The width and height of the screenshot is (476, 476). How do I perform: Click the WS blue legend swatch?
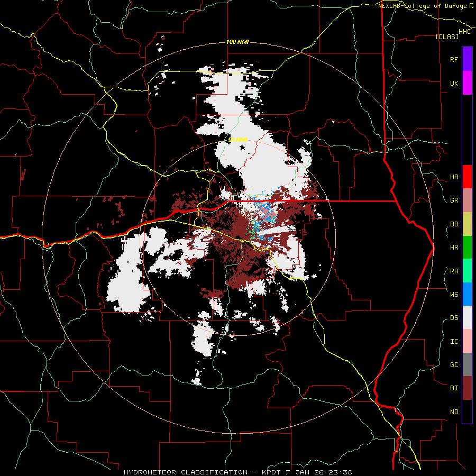[467, 294]
